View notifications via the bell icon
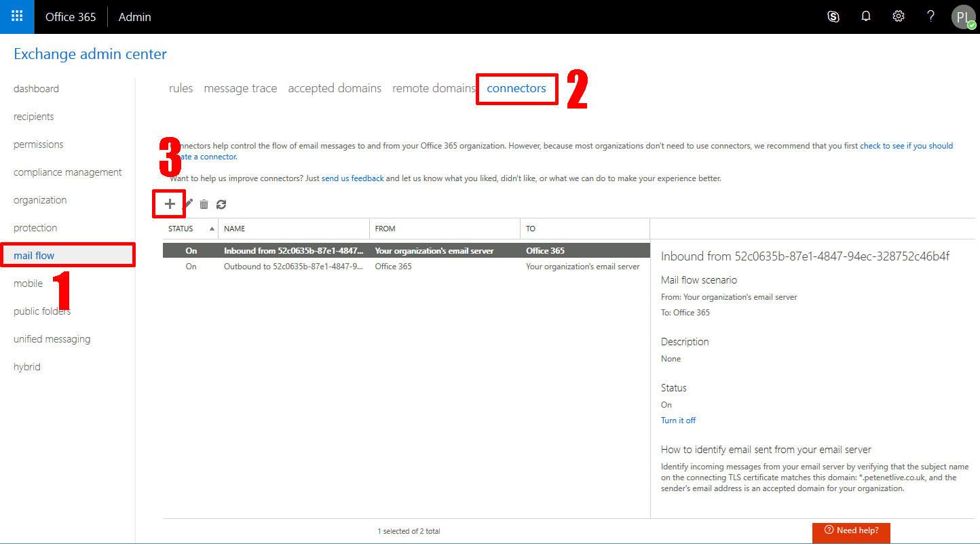This screenshot has height=544, width=980. click(x=866, y=16)
